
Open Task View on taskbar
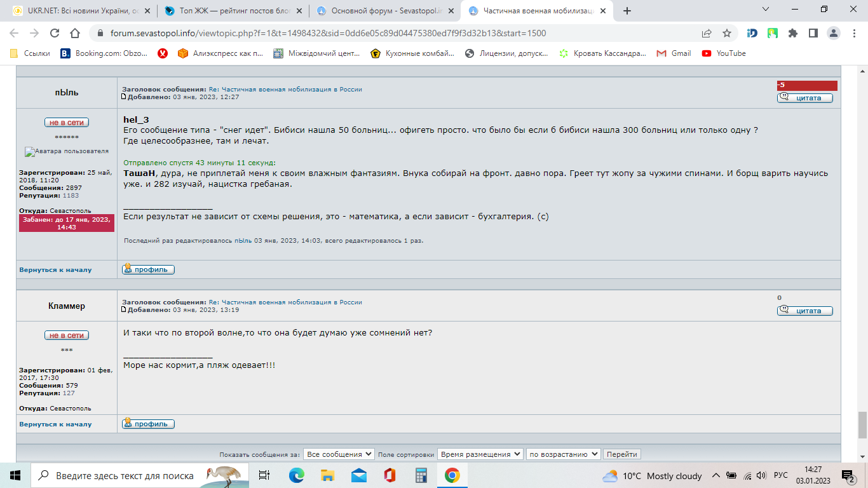[x=264, y=475]
